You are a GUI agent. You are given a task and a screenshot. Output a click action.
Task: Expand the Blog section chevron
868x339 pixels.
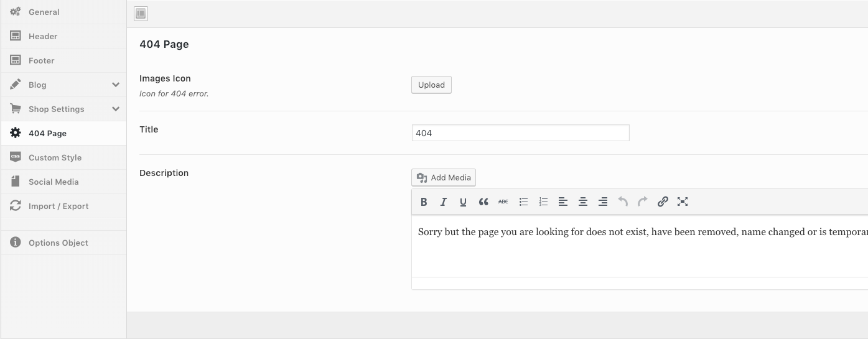116,85
